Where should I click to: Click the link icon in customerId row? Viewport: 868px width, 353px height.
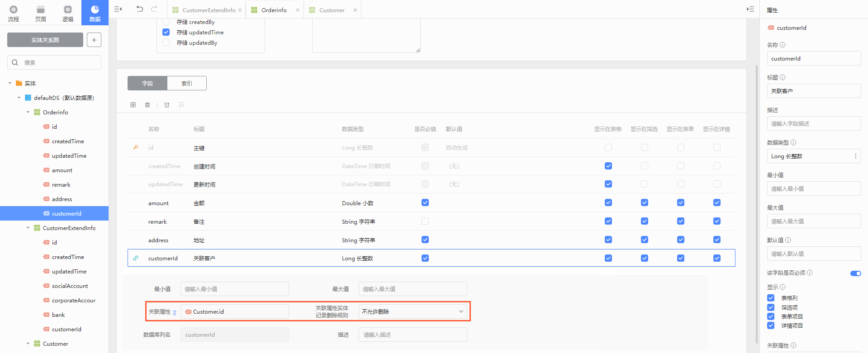coord(136,258)
